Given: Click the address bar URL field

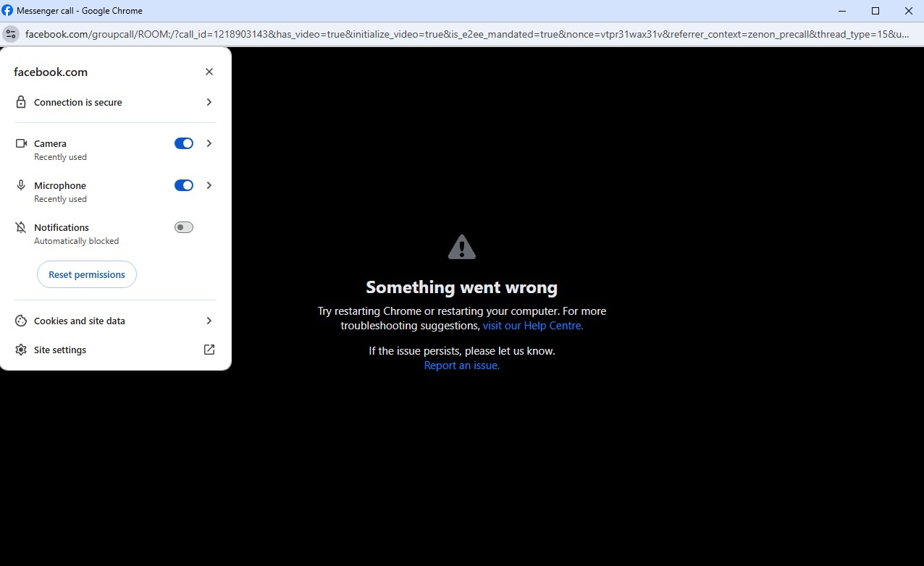Looking at the screenshot, I should 467,34.
